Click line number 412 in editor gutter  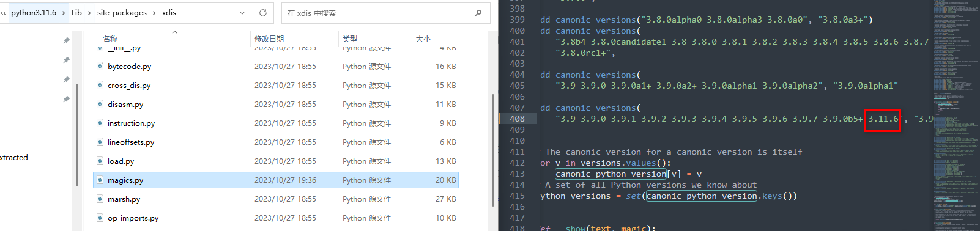(x=517, y=163)
